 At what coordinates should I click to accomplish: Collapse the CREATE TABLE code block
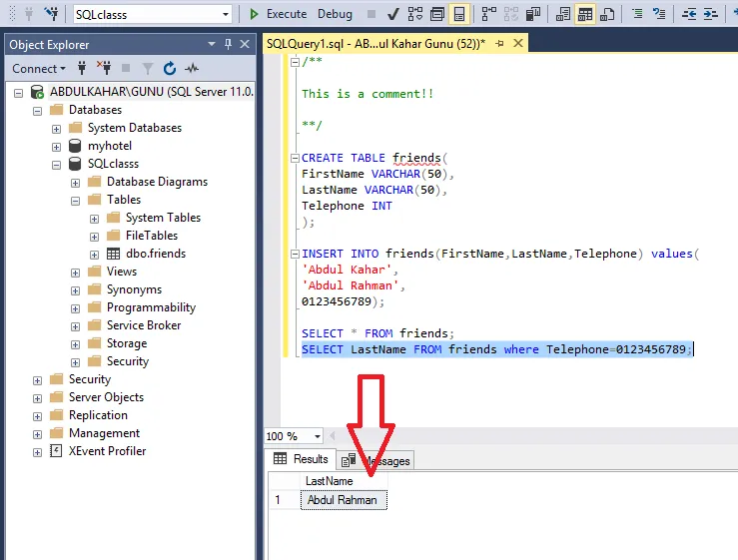coord(295,158)
